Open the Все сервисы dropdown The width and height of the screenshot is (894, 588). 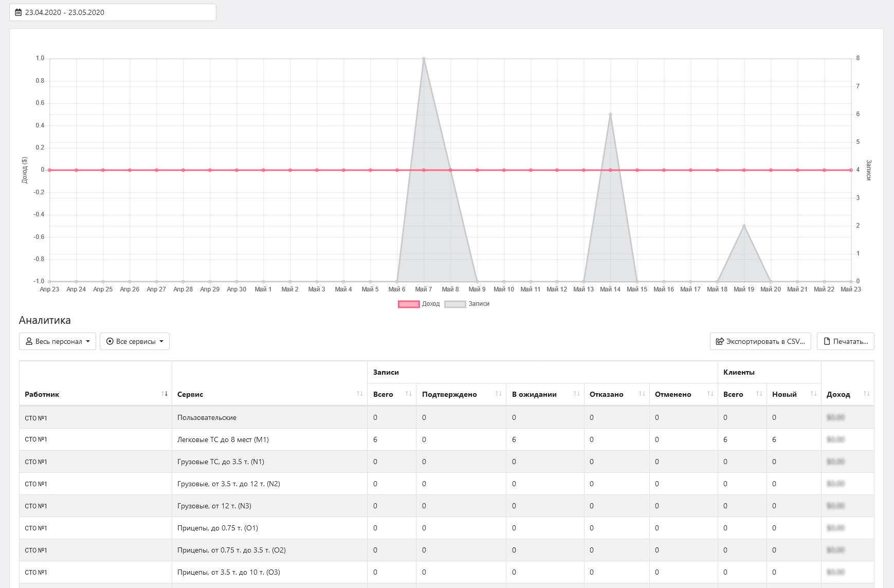135,341
